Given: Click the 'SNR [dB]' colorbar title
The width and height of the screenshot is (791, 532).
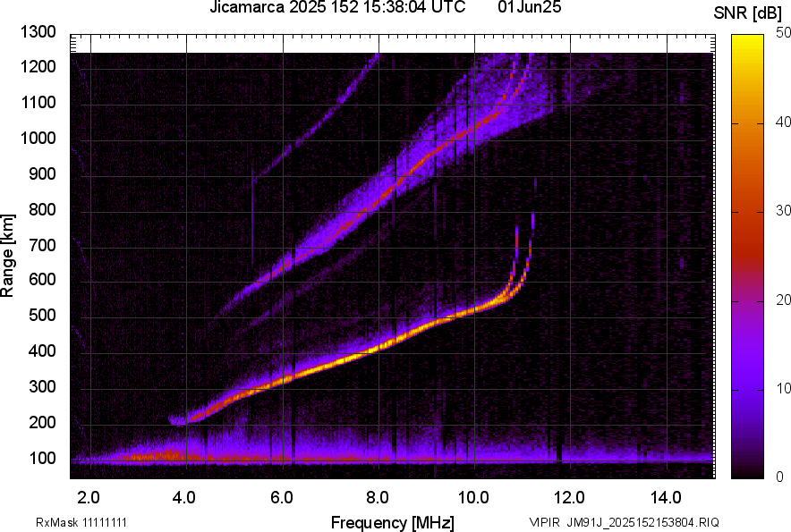Looking at the screenshot, I should click(x=747, y=13).
